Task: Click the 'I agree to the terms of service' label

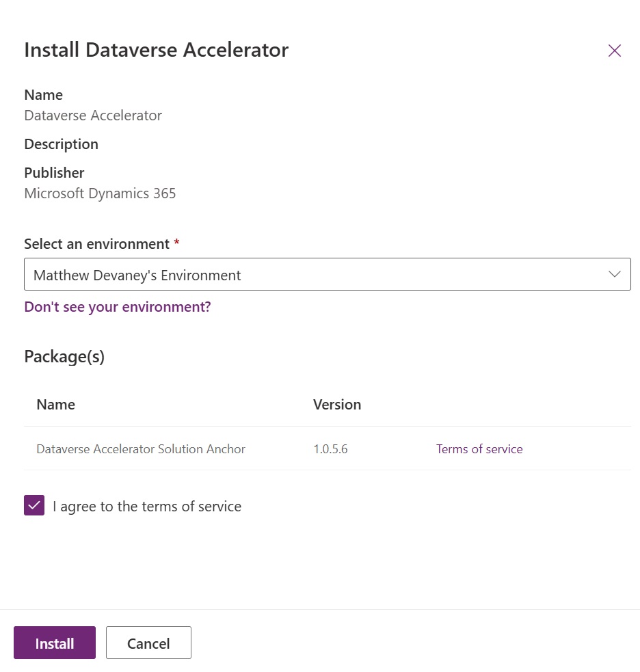Action: coord(147,506)
